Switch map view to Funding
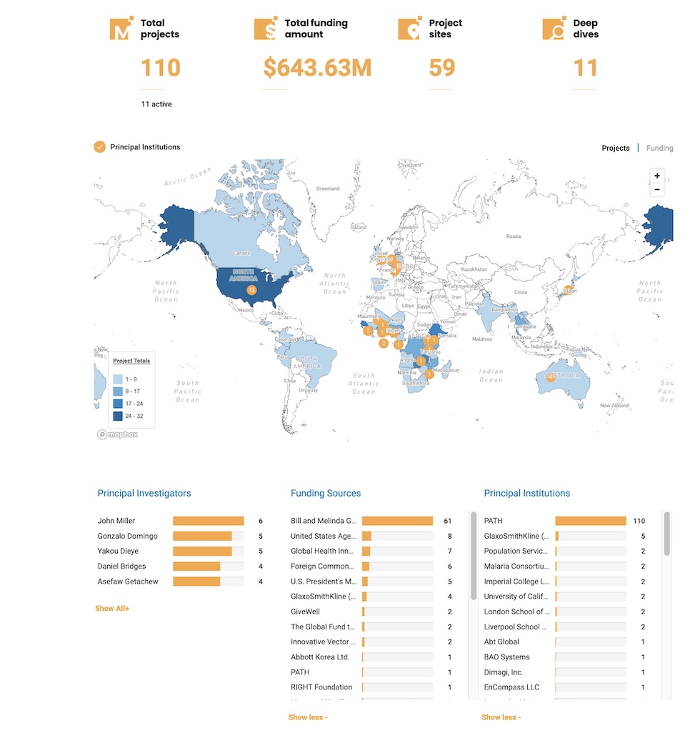This screenshot has width=700, height=733. 659,148
